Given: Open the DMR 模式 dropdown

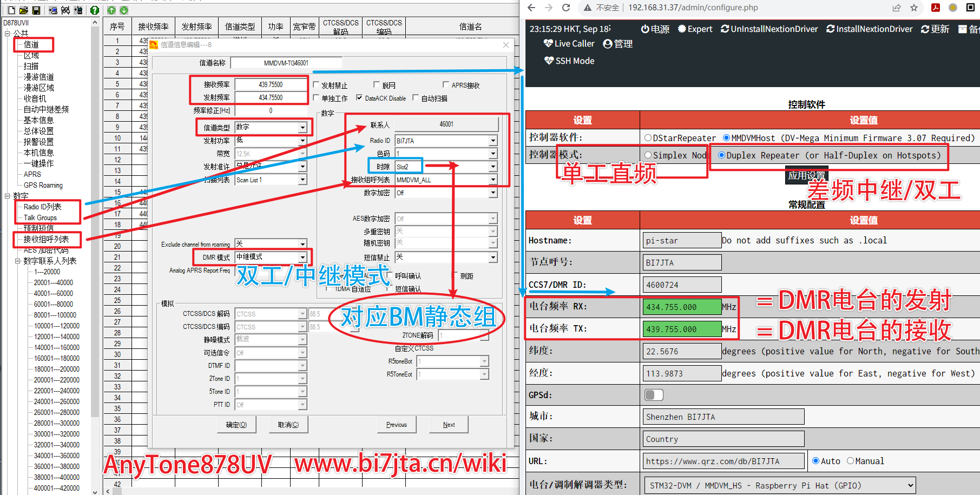Looking at the screenshot, I should pyautogui.click(x=302, y=257).
